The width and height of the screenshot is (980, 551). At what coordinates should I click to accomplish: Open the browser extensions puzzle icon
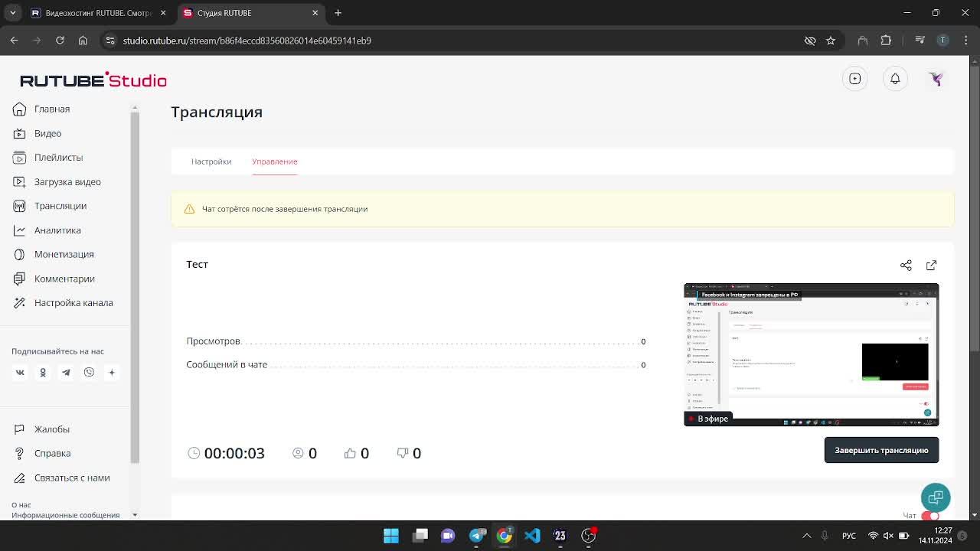[x=886, y=41]
